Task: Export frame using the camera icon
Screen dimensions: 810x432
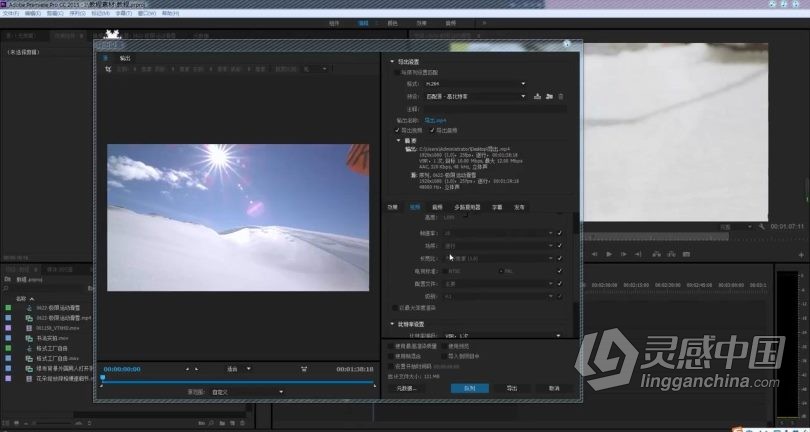Action: point(687,254)
